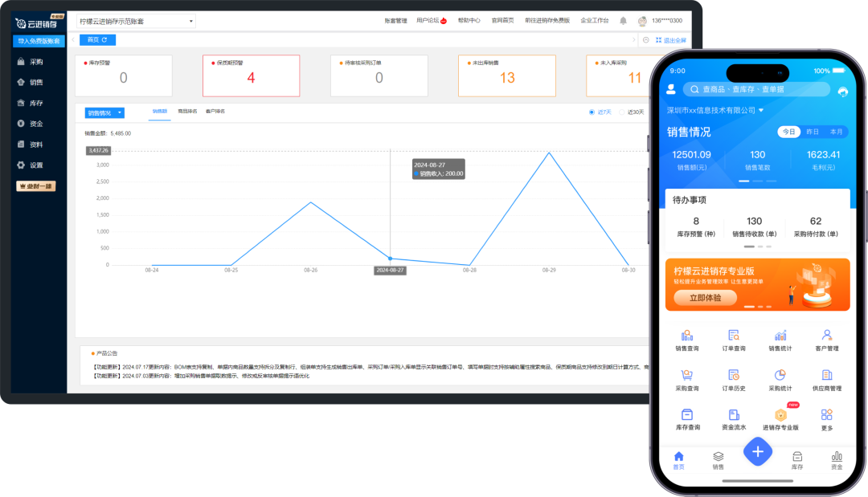Click 资金 in the left sidebar
The width and height of the screenshot is (868, 497).
(36, 124)
